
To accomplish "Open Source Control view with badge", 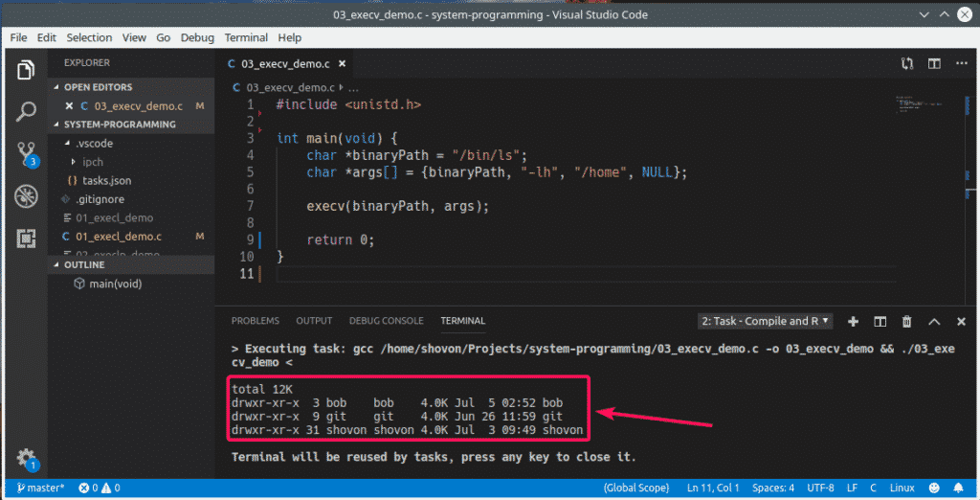I will 26,154.
